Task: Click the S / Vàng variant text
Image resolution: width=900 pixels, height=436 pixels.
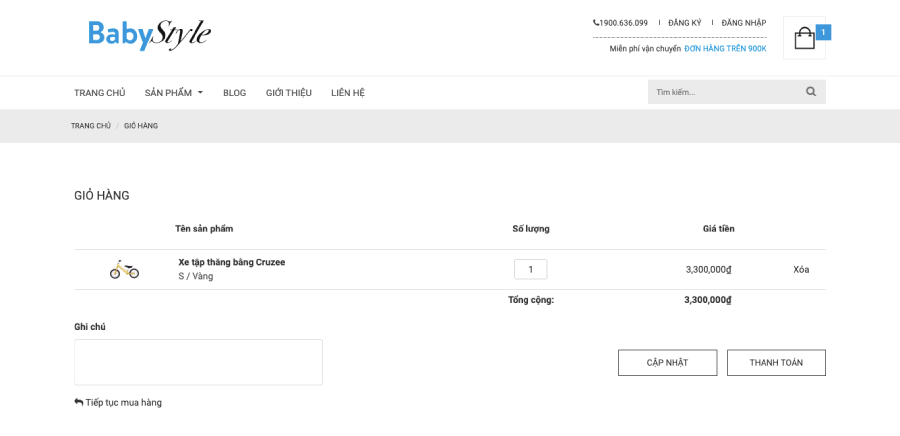Action: [196, 276]
